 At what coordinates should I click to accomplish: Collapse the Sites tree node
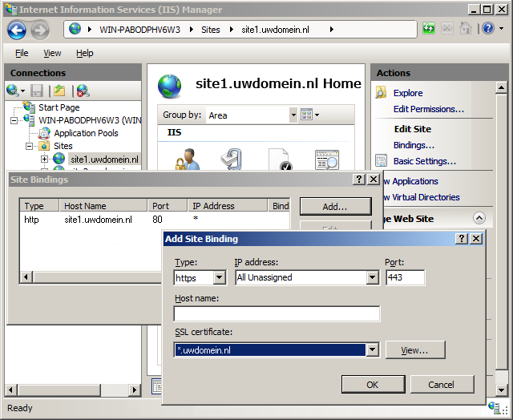pos(30,146)
